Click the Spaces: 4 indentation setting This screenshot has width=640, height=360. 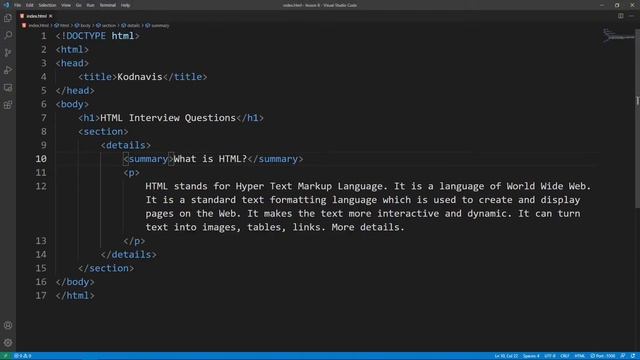531,356
